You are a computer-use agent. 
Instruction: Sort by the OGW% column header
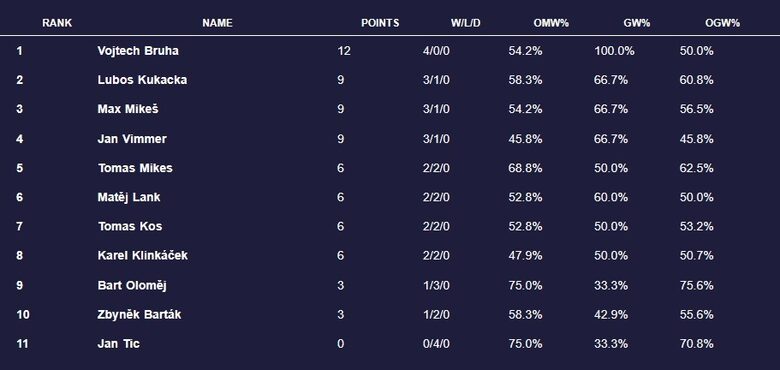722,23
